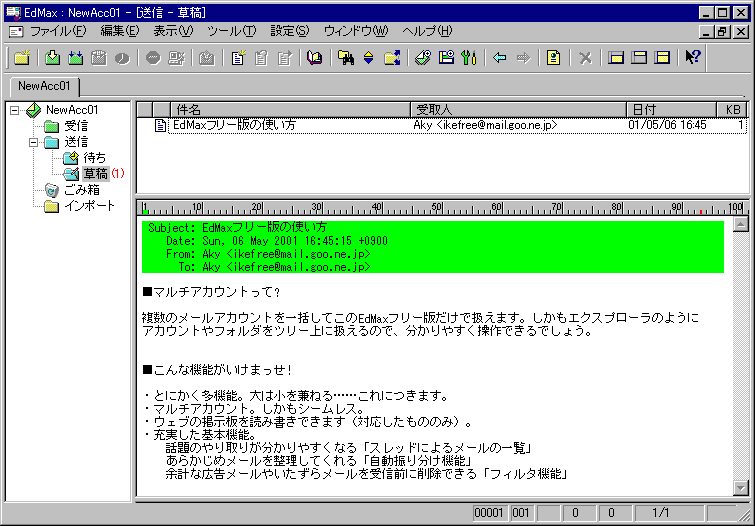Click the gray forward arrow icon
The height and width of the screenshot is (526, 755).
tap(523, 58)
